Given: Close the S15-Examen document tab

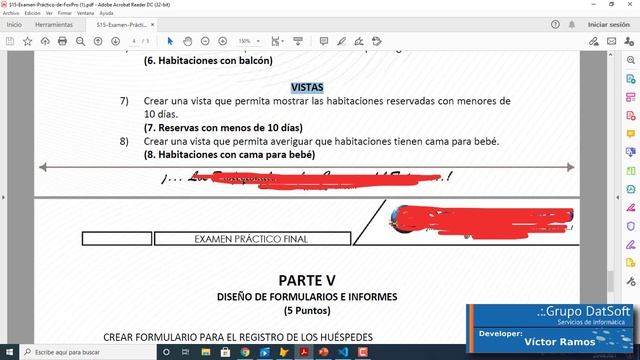Looking at the screenshot, I should [153, 24].
